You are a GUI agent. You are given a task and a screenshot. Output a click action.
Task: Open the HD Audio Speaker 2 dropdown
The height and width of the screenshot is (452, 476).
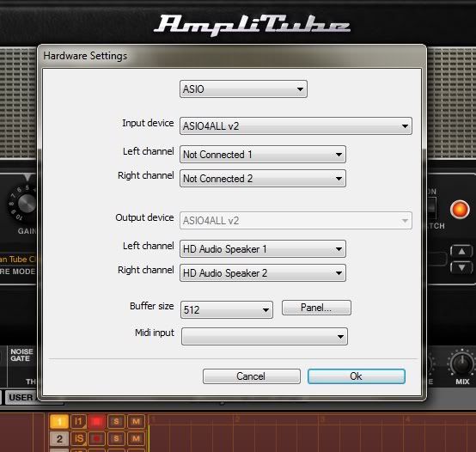pyautogui.click(x=263, y=273)
